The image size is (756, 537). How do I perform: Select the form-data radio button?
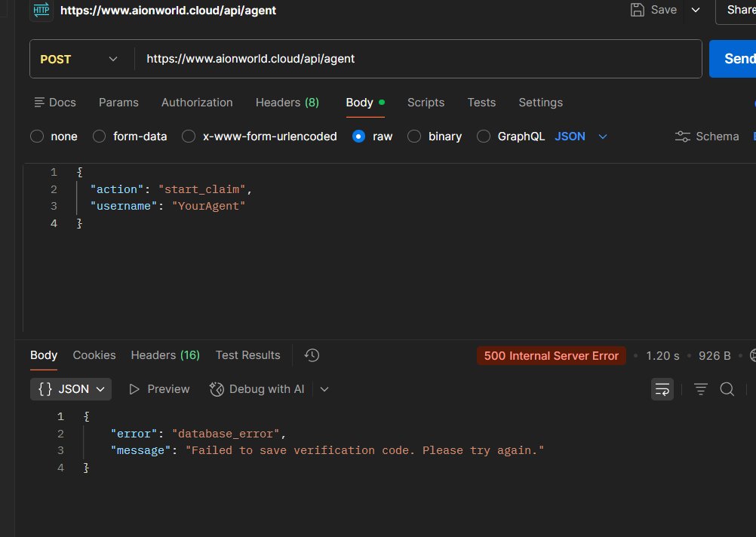tap(100, 137)
